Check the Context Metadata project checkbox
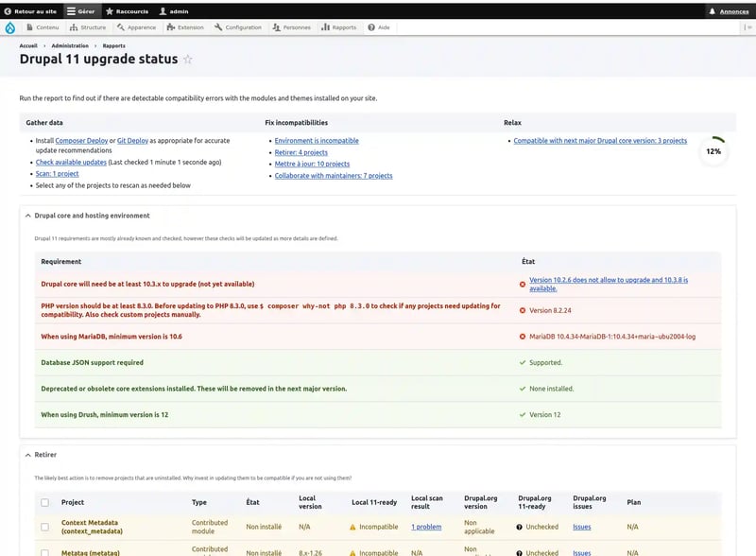Viewport: 756px width, 556px height. pos(44,527)
